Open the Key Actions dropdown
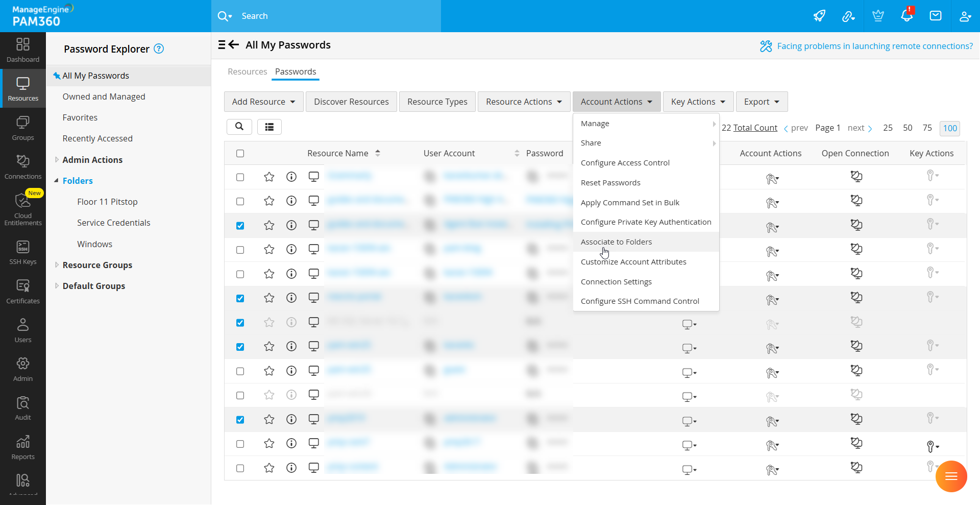Screen dimensions: 980x505 (x=698, y=102)
